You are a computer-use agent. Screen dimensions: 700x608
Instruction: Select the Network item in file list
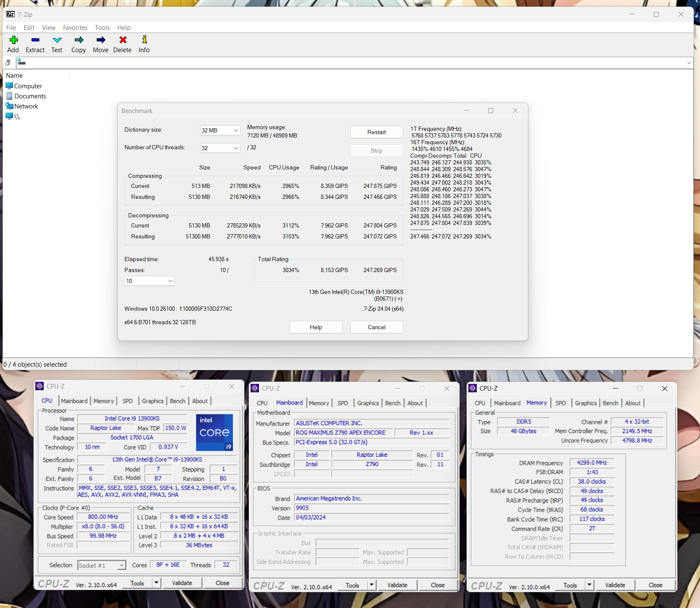(x=22, y=106)
